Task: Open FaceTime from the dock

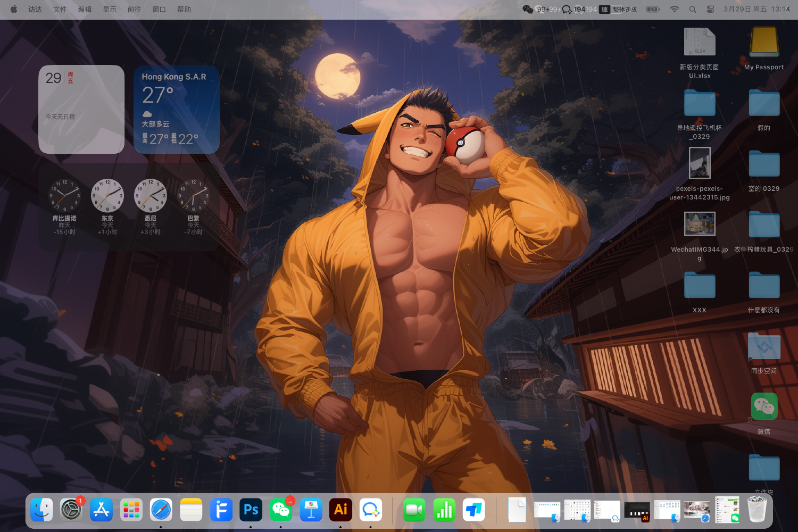Action: [414, 510]
